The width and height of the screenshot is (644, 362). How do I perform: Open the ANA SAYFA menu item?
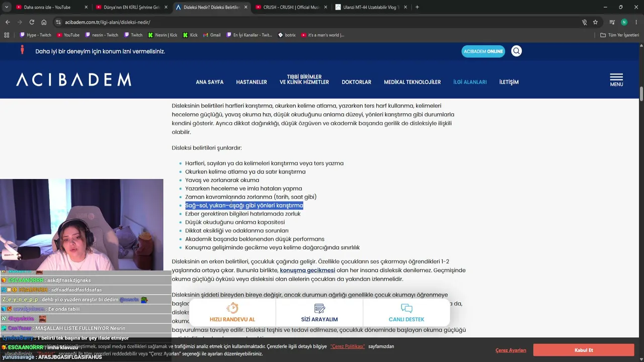pos(209,82)
